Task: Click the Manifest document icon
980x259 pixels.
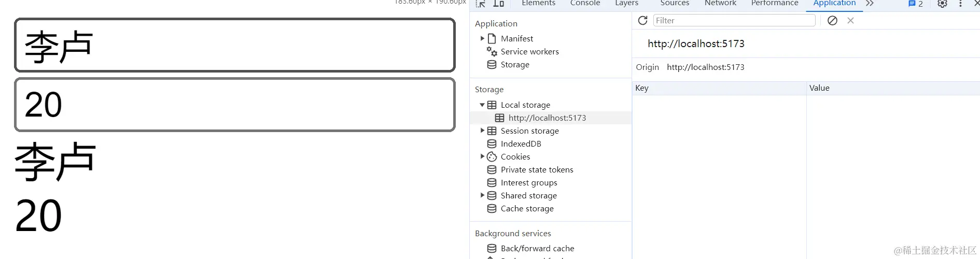Action: [x=492, y=38]
